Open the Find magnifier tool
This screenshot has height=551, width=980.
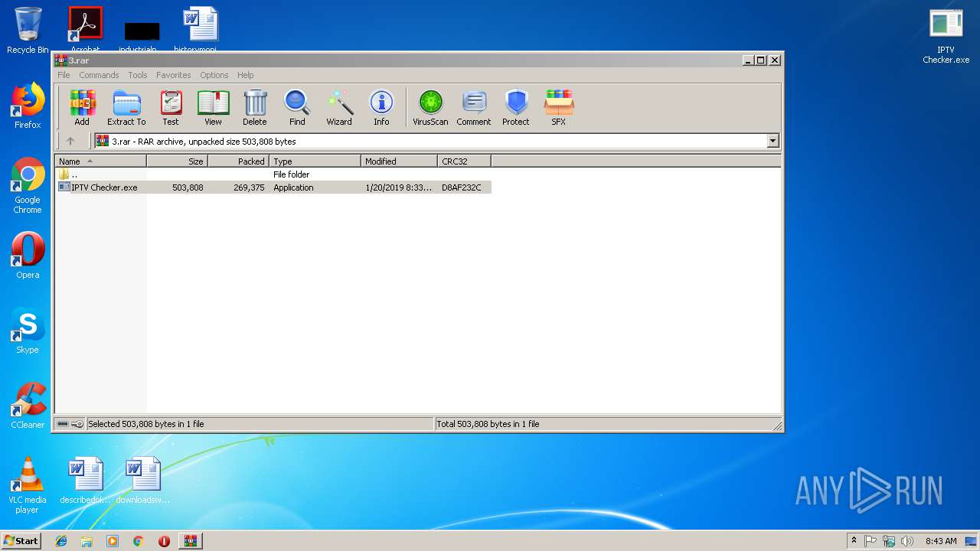tap(297, 107)
